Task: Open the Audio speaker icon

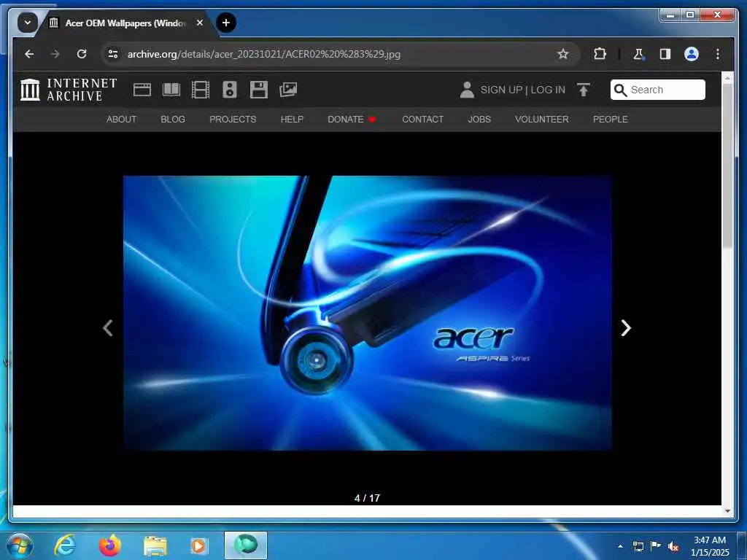Action: coord(230,90)
